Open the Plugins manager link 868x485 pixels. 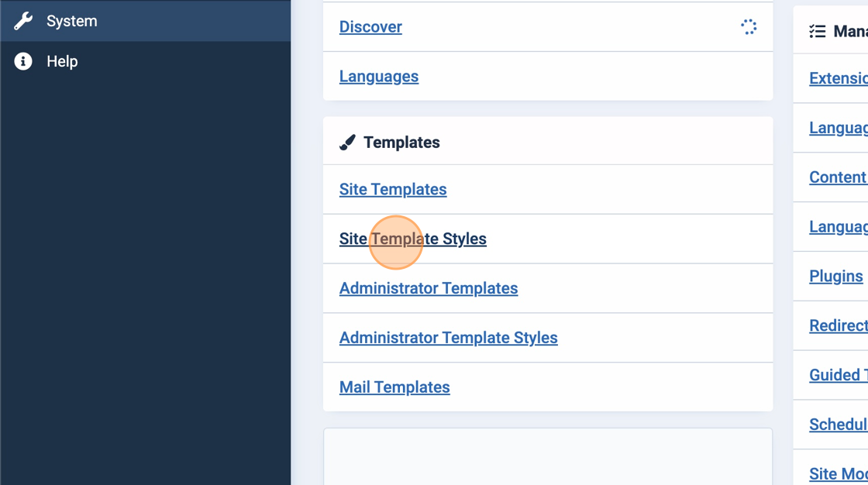(x=835, y=277)
